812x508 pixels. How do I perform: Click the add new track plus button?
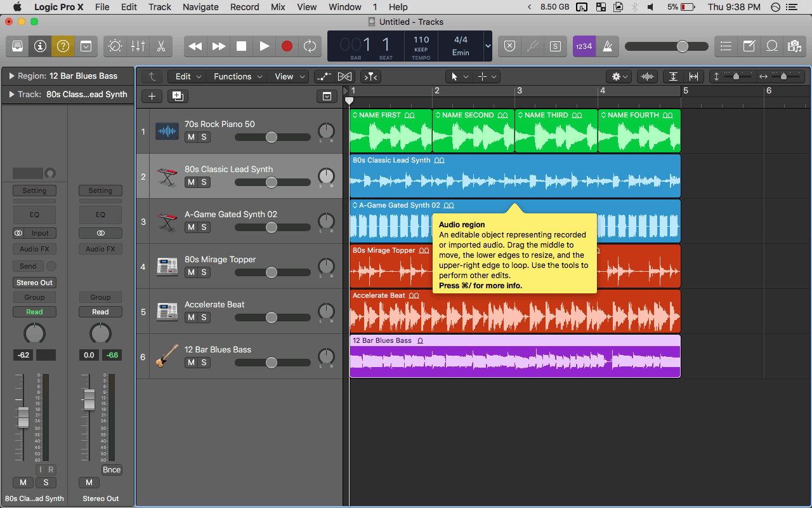pyautogui.click(x=152, y=96)
